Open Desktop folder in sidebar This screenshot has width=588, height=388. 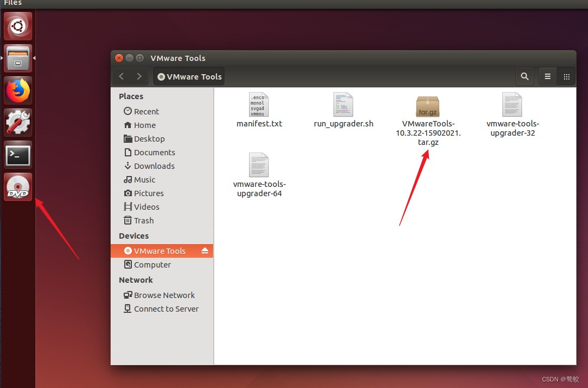pyautogui.click(x=162, y=139)
